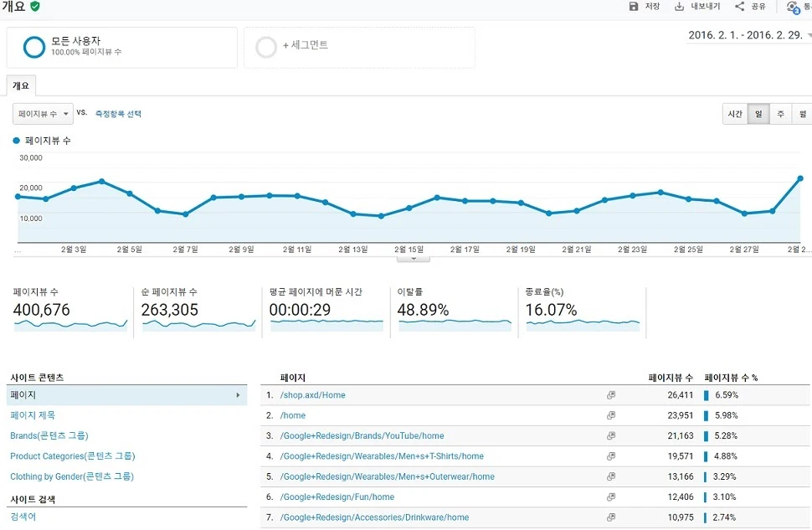The width and height of the screenshot is (812, 530).
Task: Select the 일 (daily) granularity toggle
Action: pos(758,114)
